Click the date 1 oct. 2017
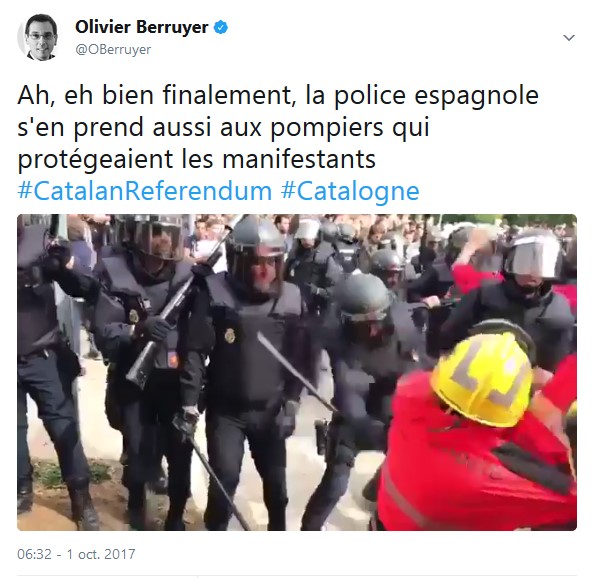594x578 pixels. pyautogui.click(x=101, y=554)
